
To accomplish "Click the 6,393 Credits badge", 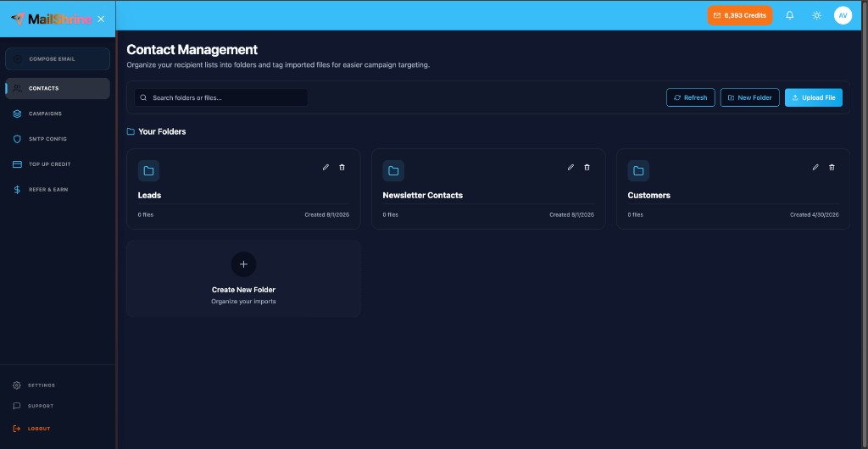I will coord(739,15).
